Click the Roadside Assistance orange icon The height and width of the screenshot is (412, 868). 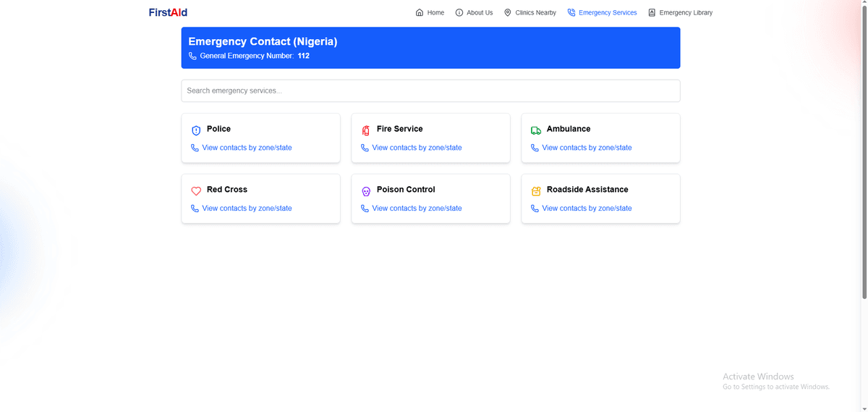click(535, 191)
